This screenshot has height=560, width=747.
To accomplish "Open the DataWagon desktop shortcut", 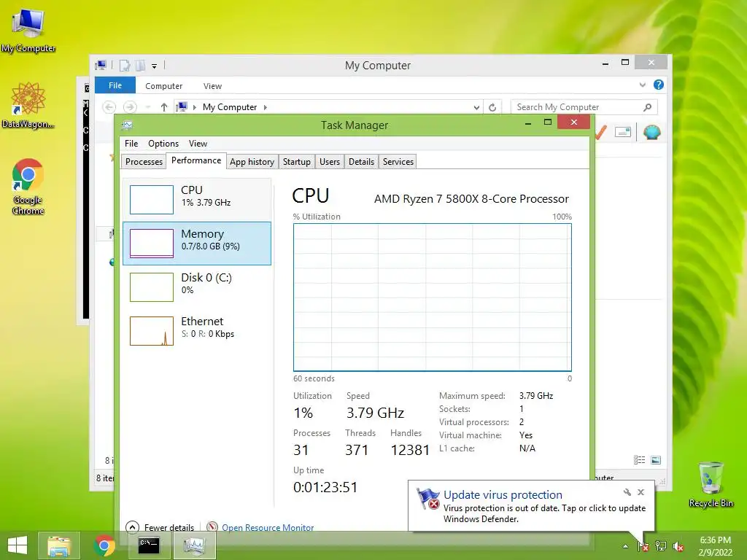I will tap(28, 105).
